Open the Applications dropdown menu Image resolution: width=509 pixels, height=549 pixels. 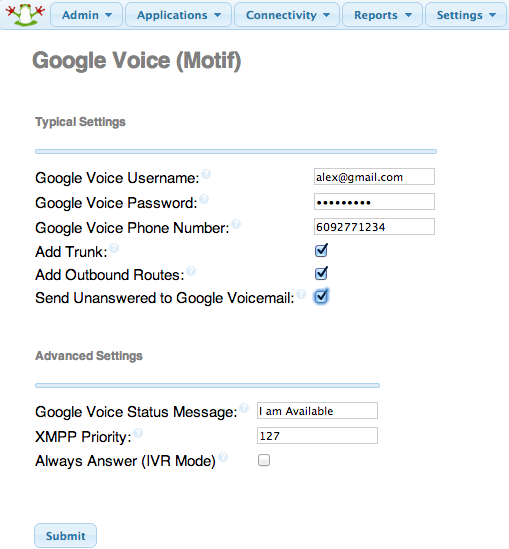pyautogui.click(x=179, y=15)
